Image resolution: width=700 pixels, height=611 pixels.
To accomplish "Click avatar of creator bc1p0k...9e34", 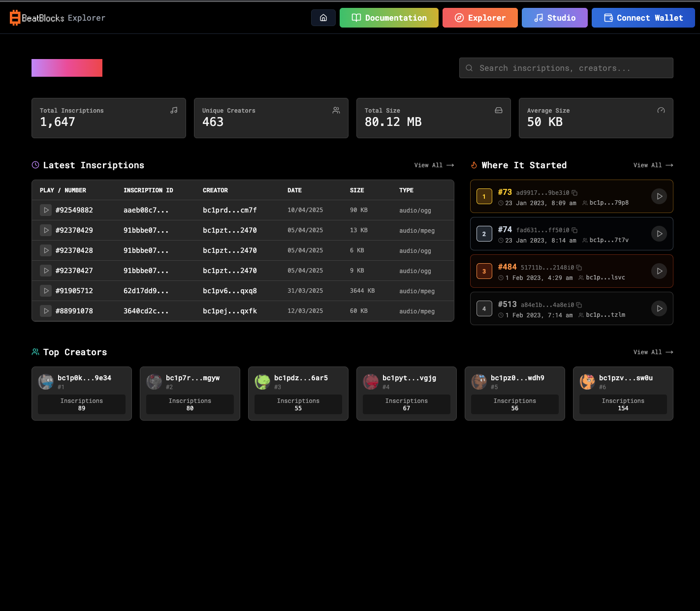I will pyautogui.click(x=46, y=382).
